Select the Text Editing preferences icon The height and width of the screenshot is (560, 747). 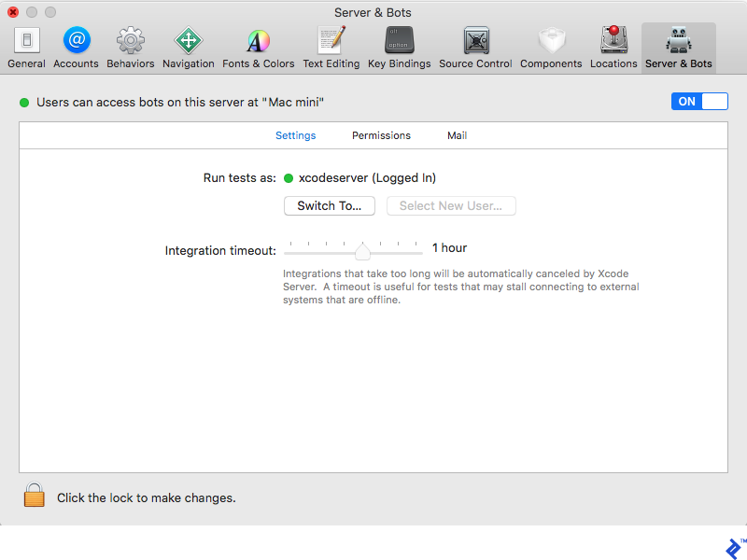pos(329,42)
